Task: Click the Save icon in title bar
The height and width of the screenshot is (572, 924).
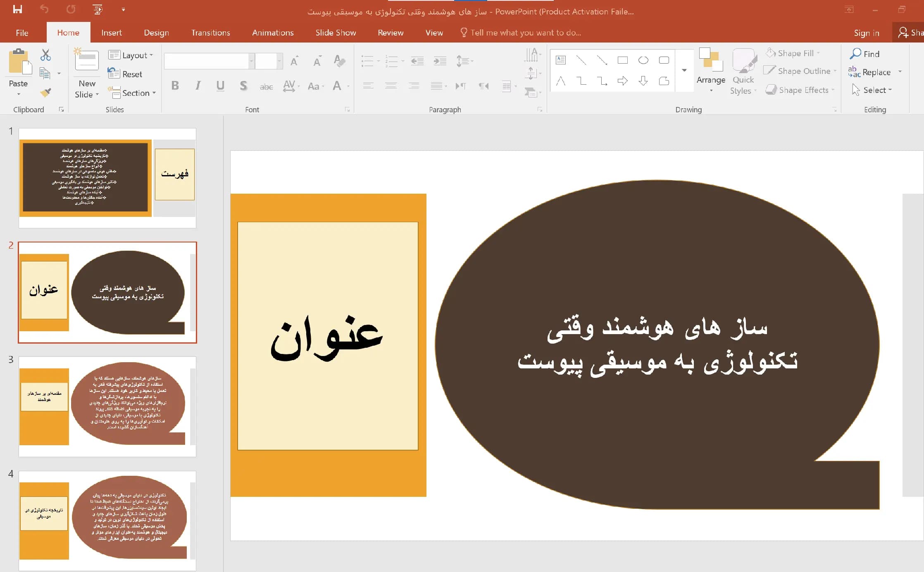Action: 17,9
